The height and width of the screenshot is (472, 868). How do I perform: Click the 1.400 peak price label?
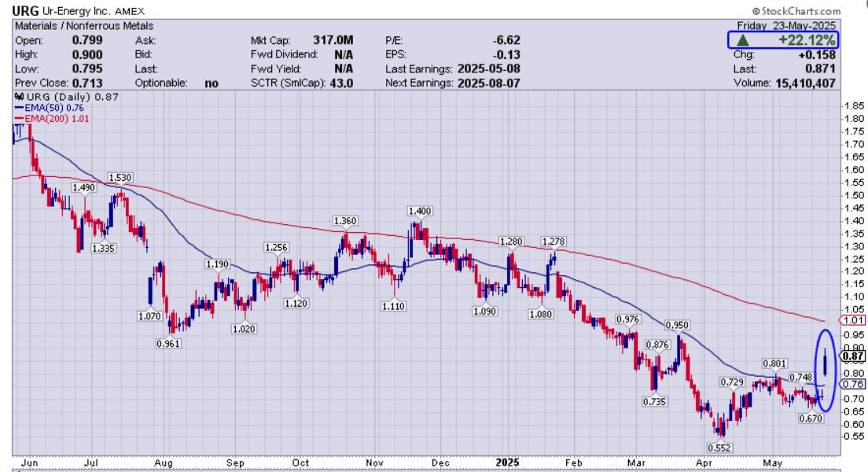[x=420, y=211]
